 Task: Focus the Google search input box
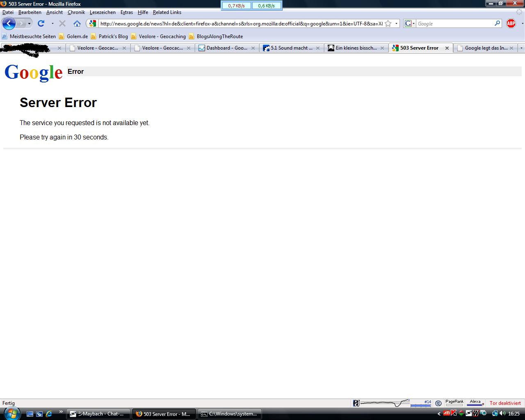[x=455, y=24]
